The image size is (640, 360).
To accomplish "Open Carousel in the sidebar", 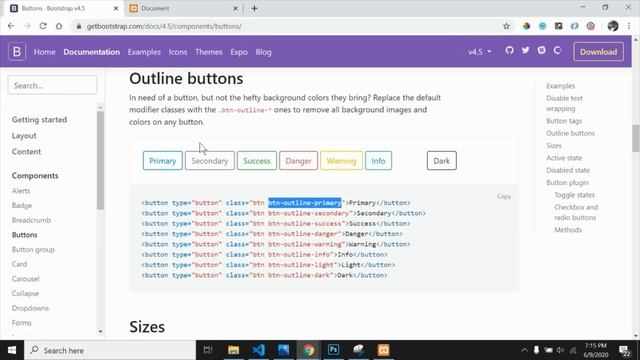I will point(25,279).
